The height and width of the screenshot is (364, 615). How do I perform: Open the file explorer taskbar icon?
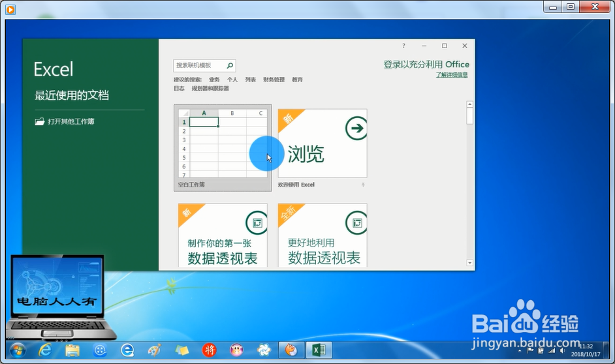click(x=72, y=350)
